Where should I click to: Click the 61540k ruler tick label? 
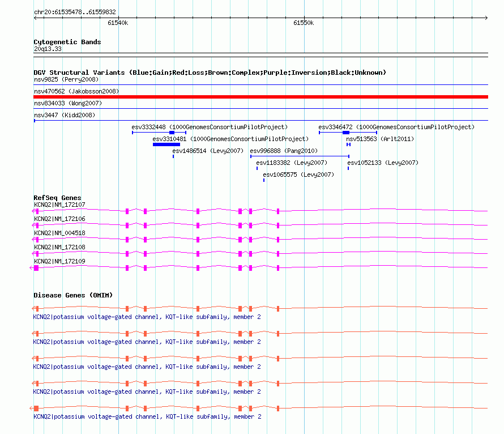coord(118,23)
